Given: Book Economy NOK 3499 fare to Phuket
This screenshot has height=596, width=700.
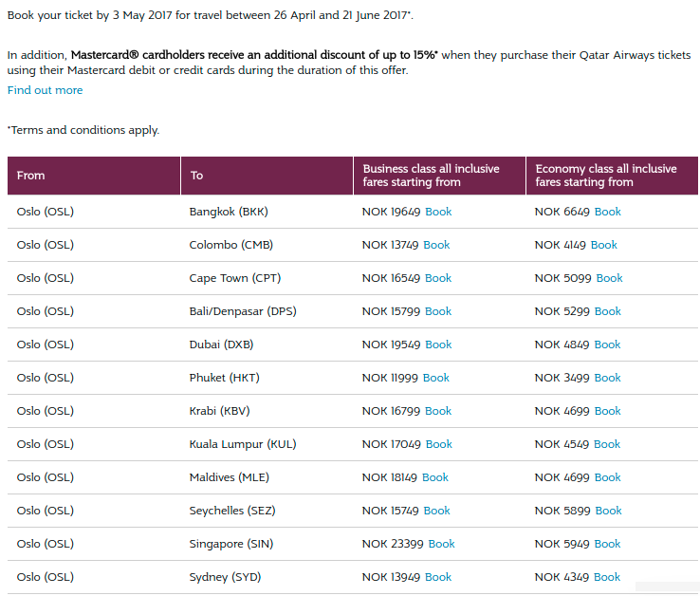Looking at the screenshot, I should pos(607,378).
